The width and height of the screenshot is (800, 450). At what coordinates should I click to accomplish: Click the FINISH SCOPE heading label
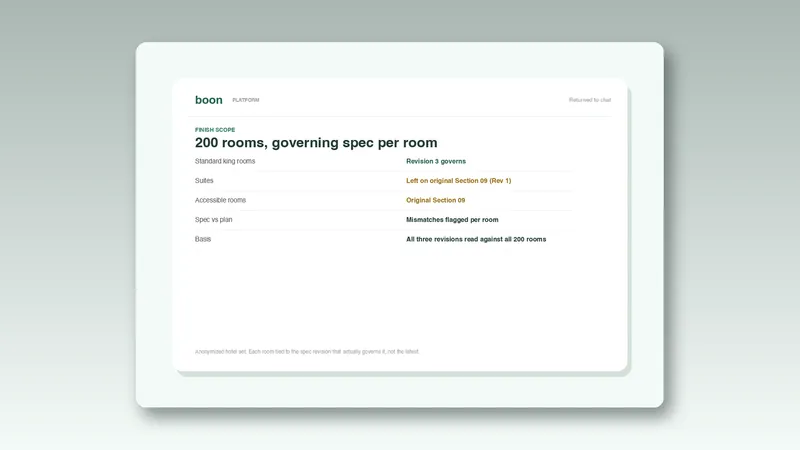coord(215,130)
